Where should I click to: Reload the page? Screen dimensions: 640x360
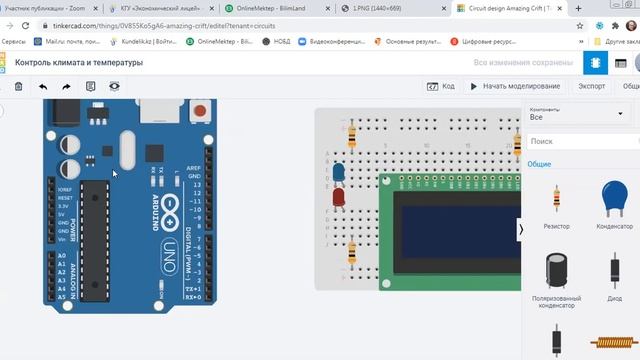[25, 26]
